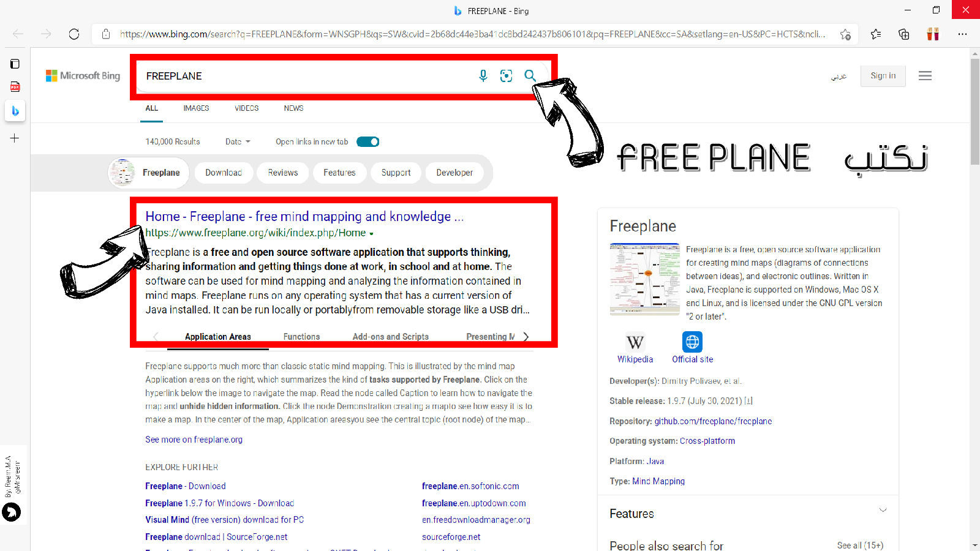Click the Download filter chip

click(x=224, y=173)
